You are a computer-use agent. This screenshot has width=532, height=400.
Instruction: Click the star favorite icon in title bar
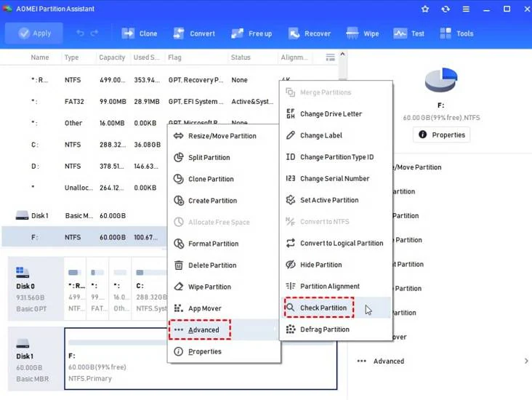tap(425, 9)
